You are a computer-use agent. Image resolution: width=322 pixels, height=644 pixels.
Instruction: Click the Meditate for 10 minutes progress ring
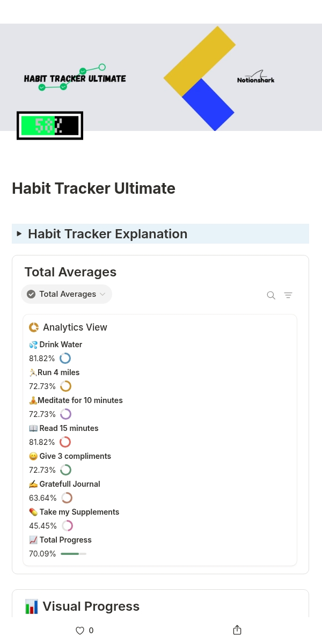[x=65, y=414]
